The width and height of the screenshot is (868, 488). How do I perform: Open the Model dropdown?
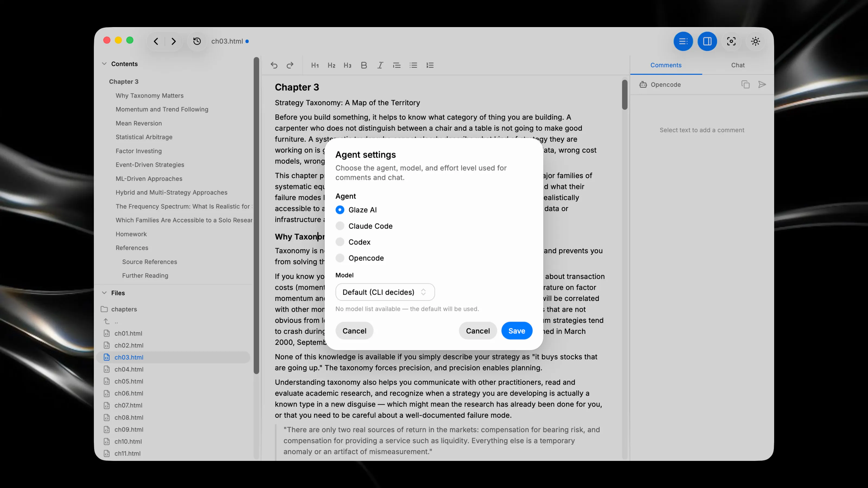click(x=385, y=292)
